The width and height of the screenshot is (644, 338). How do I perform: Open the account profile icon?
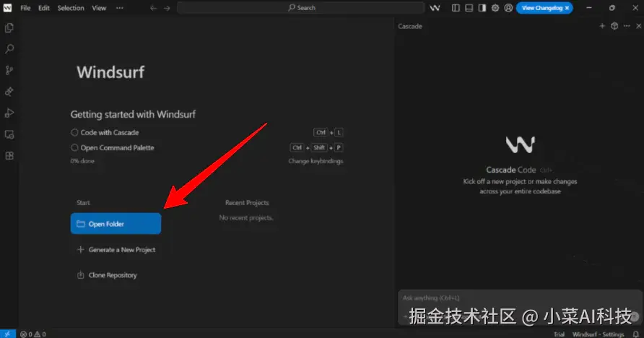click(508, 8)
